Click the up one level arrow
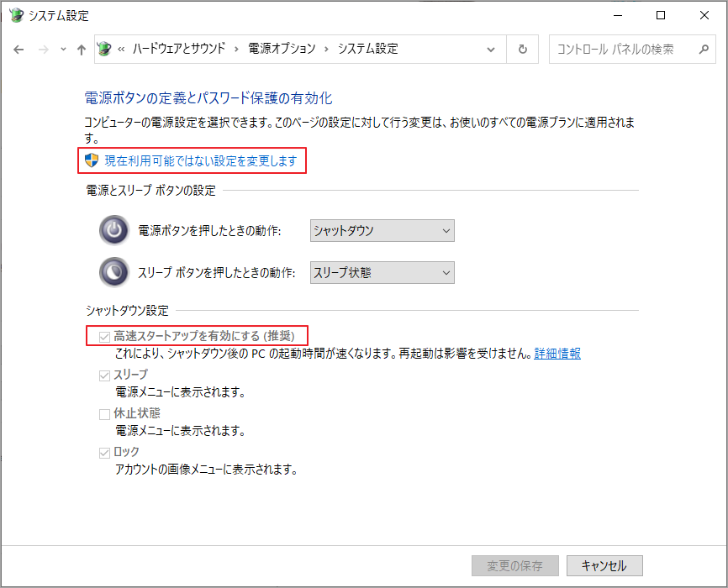The image size is (728, 588). click(80, 49)
